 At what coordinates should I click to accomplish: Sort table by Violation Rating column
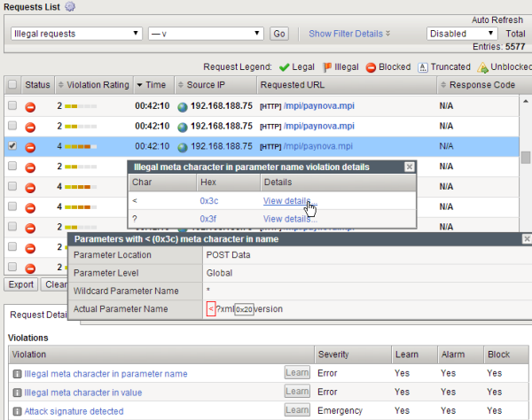tap(93, 85)
